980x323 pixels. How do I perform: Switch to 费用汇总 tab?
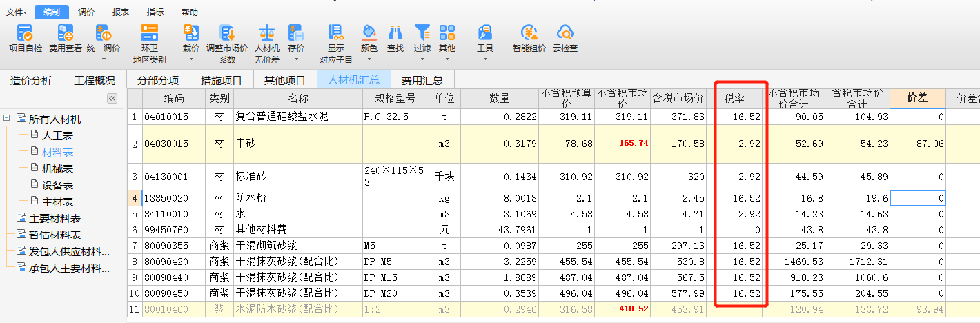(423, 80)
